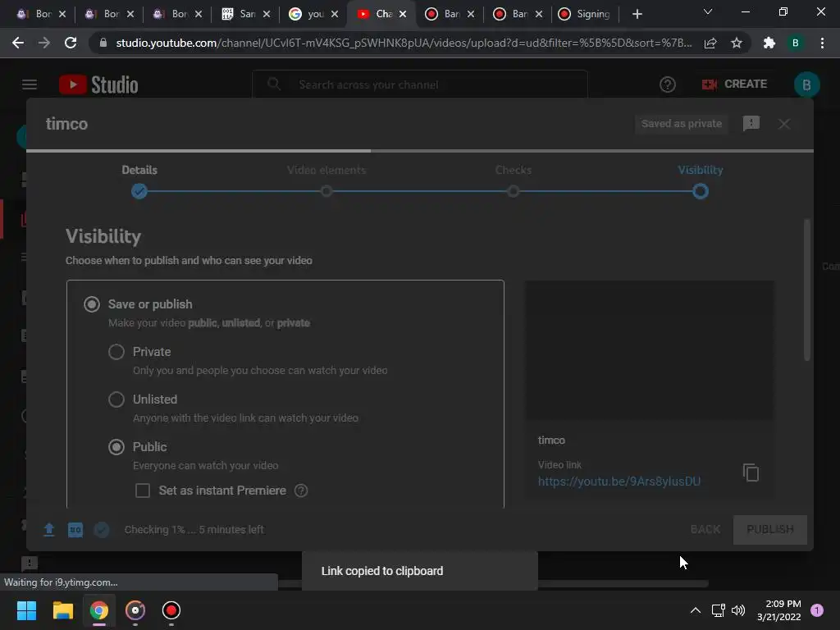Share this page icon in address bar
The width and height of the screenshot is (840, 630).
click(x=710, y=43)
